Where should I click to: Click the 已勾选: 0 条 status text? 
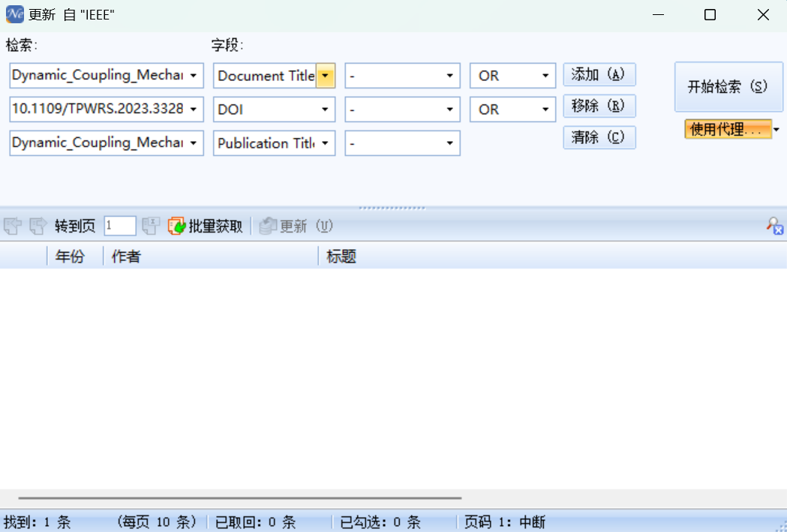click(x=380, y=522)
